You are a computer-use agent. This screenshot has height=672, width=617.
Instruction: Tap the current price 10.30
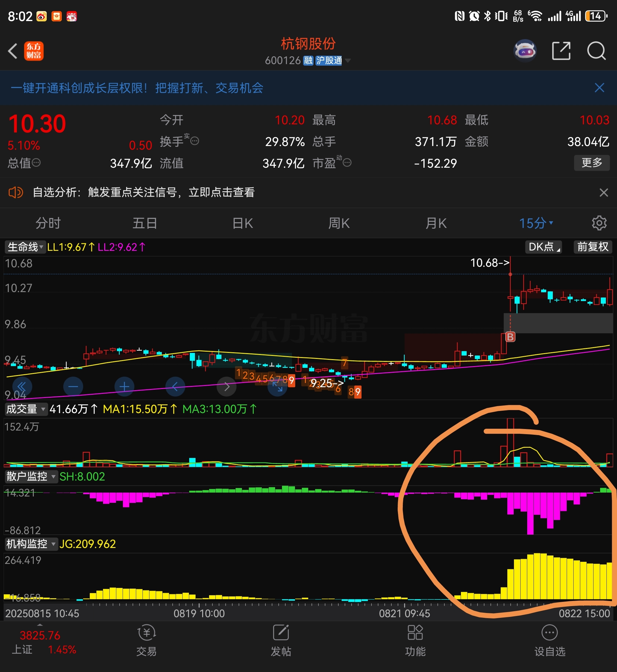37,124
